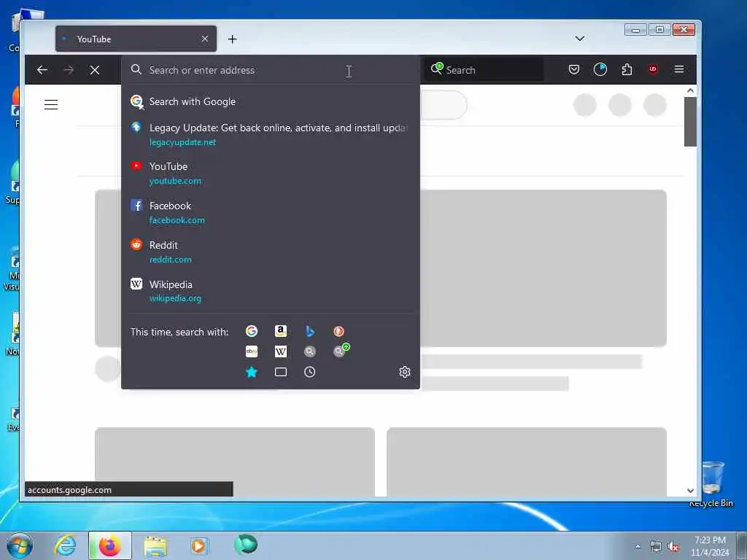Open the Facebook suggestion row
The image size is (747, 560).
pos(271,212)
